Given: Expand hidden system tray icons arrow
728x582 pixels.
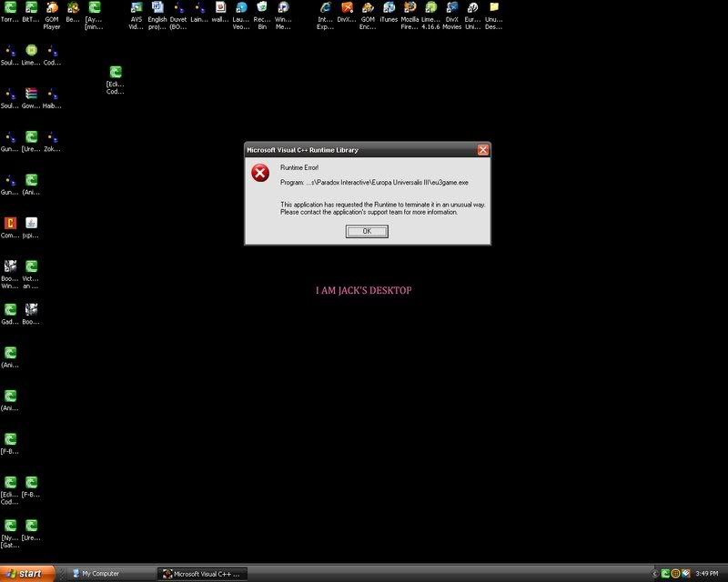Looking at the screenshot, I should tap(655, 574).
